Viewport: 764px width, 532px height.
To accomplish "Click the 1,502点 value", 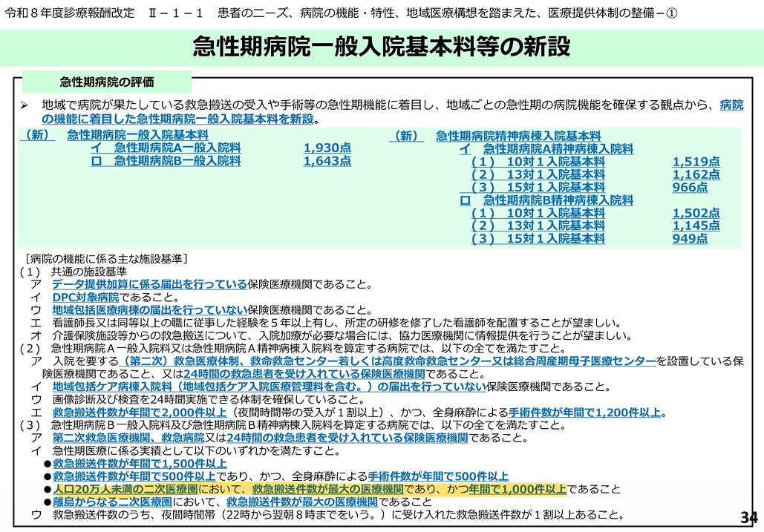I will (x=696, y=213).
